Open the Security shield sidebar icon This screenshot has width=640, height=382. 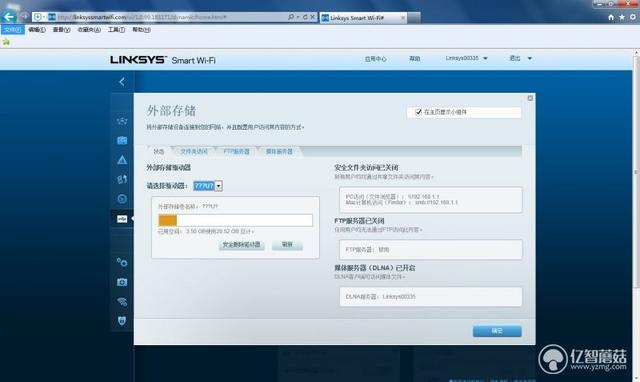coord(122,321)
